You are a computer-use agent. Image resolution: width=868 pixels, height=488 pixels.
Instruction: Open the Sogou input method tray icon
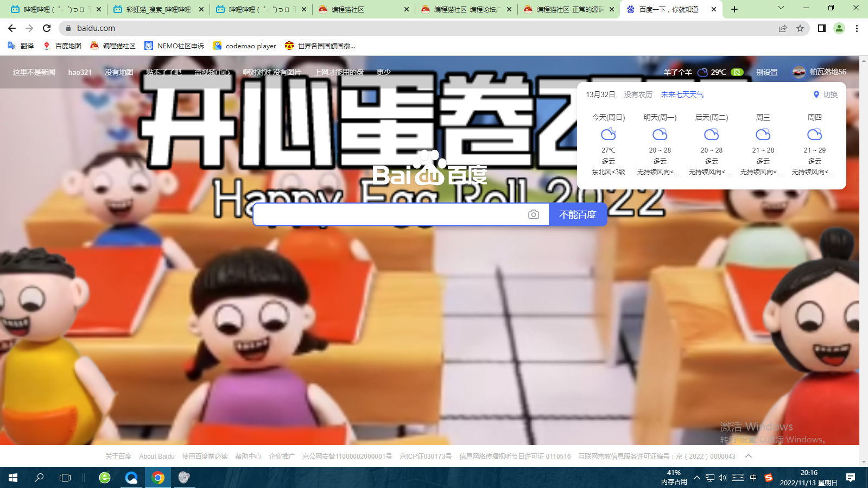(768, 478)
